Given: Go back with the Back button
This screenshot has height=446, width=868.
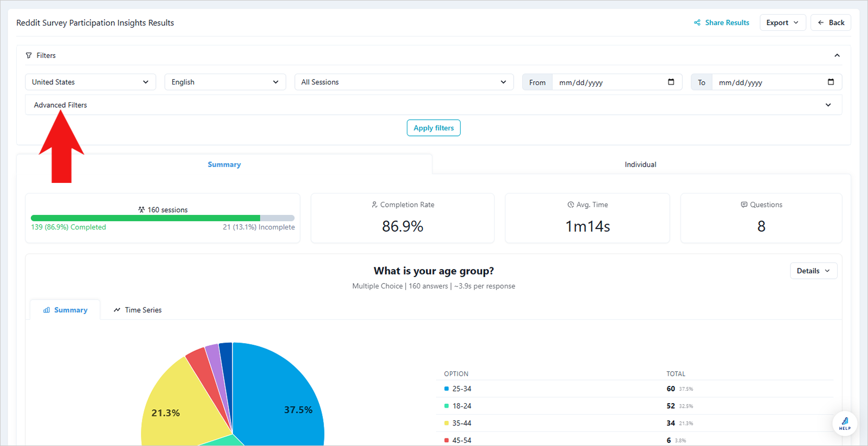Looking at the screenshot, I should coord(831,23).
